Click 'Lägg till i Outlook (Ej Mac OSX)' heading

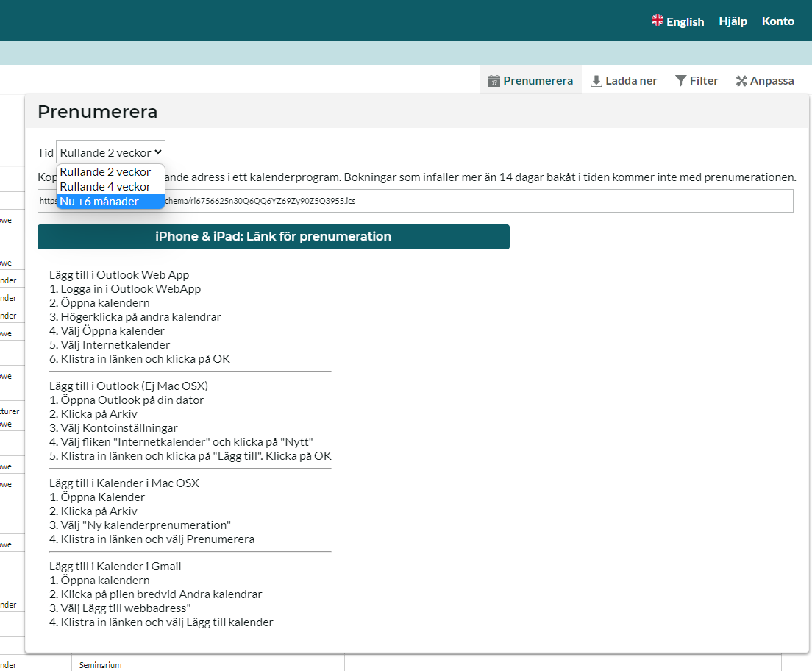[x=129, y=386]
